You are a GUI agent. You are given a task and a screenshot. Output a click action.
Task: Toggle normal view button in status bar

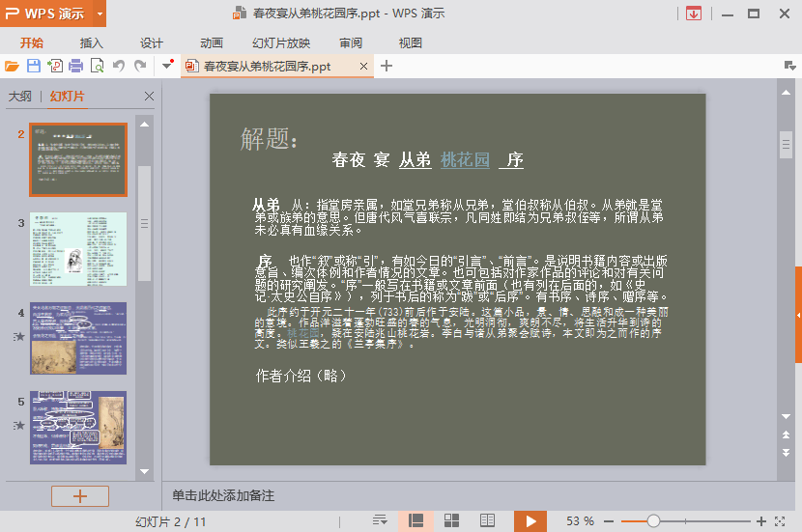416,520
